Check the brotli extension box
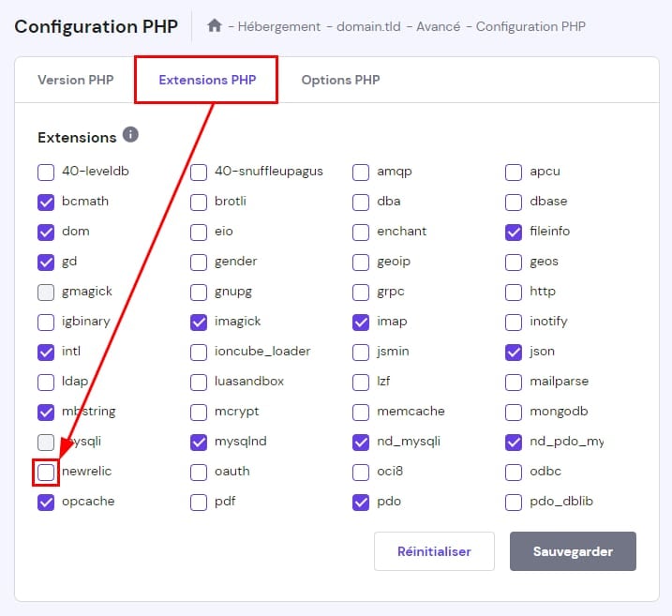 199,202
